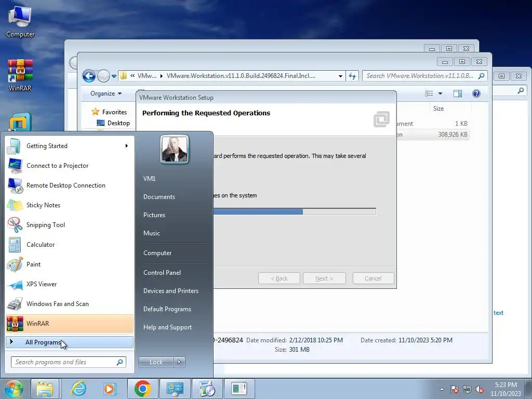Open the WinRAR desktop shortcut

pos(20,75)
